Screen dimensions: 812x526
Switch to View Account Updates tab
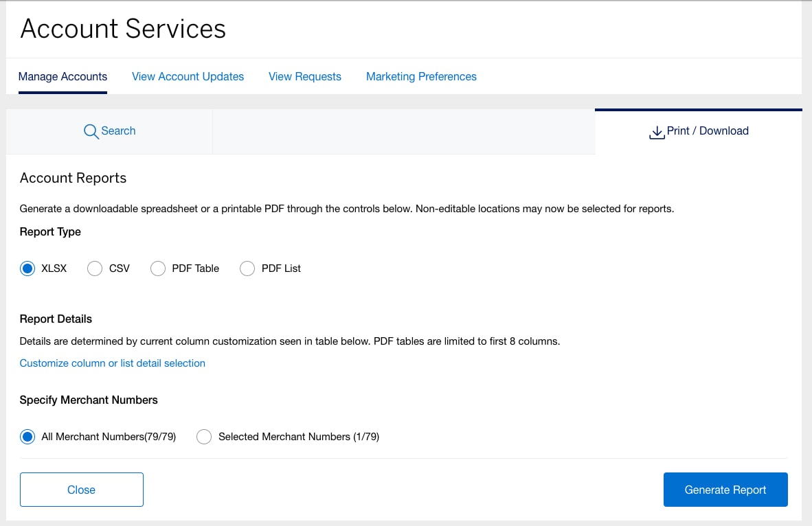[188, 77]
